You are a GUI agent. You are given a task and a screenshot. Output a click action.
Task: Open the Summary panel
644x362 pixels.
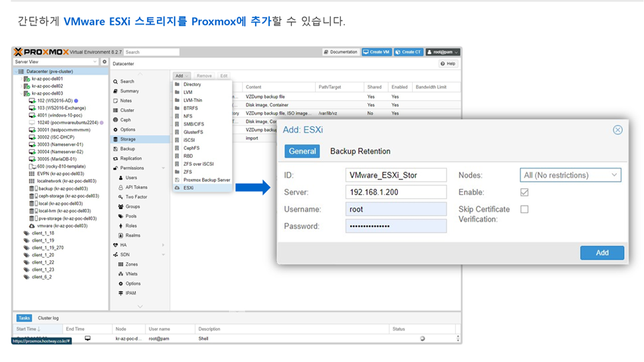126,91
